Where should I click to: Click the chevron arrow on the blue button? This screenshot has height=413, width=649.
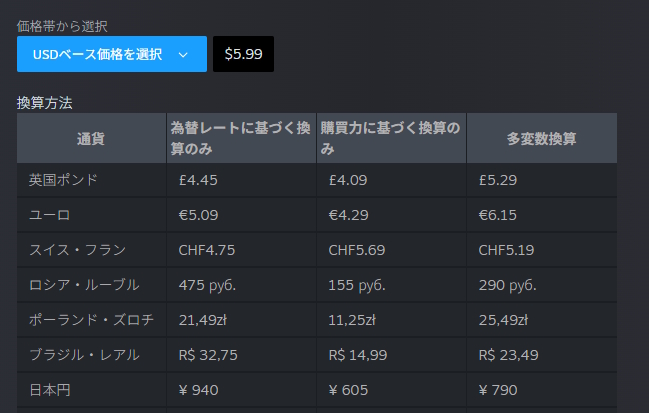pyautogui.click(x=183, y=54)
